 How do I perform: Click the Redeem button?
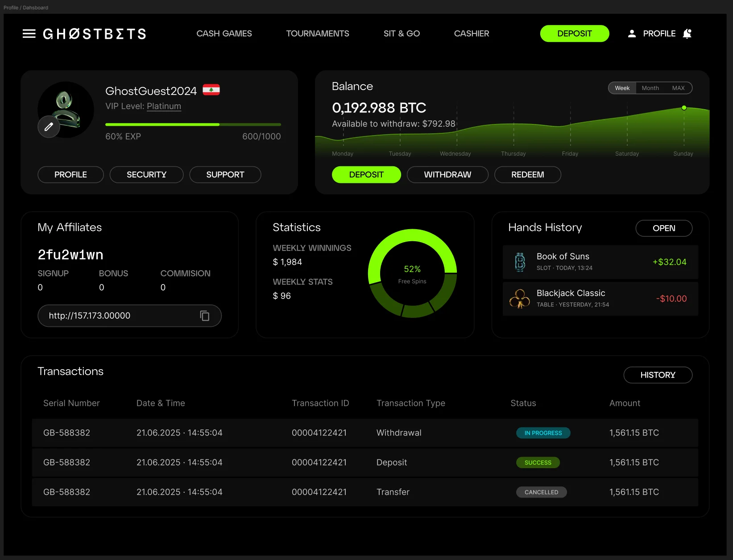(x=527, y=175)
